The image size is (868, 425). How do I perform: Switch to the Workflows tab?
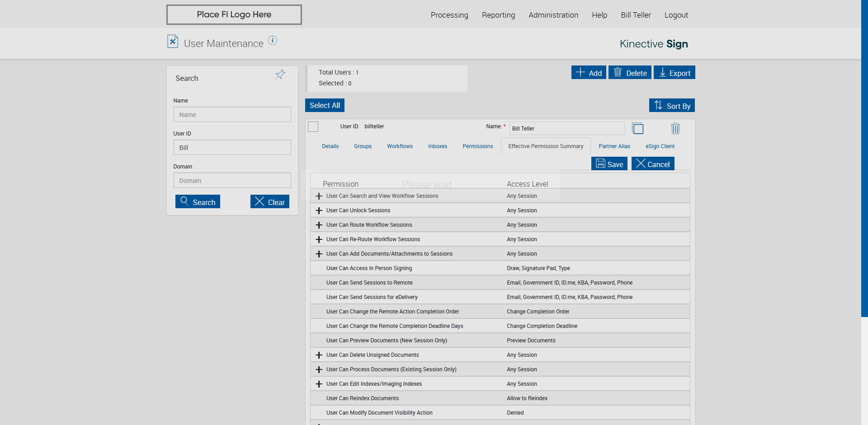point(400,146)
